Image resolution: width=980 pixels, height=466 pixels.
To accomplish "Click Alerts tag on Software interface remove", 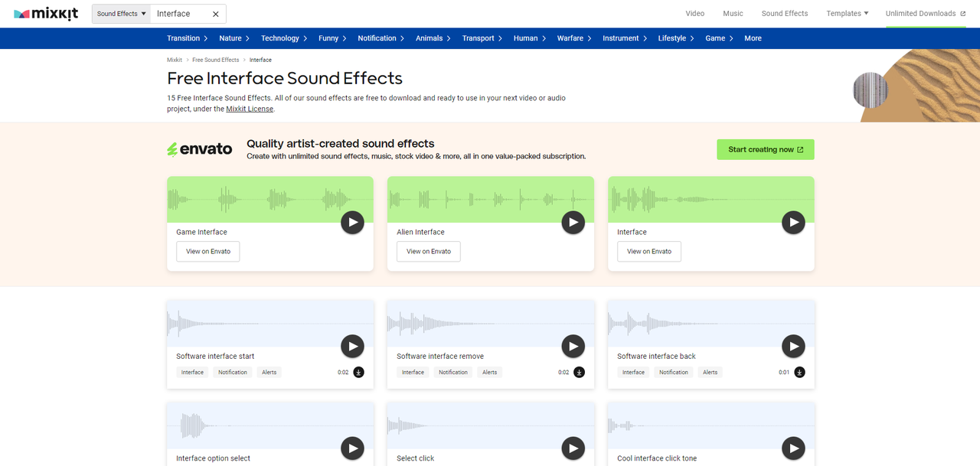I will point(490,373).
